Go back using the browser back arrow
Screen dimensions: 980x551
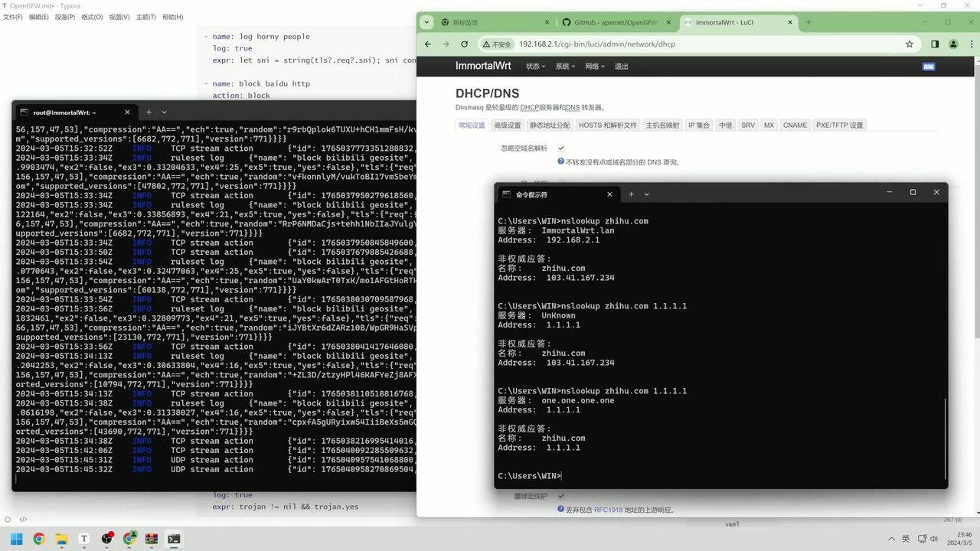[x=428, y=44]
